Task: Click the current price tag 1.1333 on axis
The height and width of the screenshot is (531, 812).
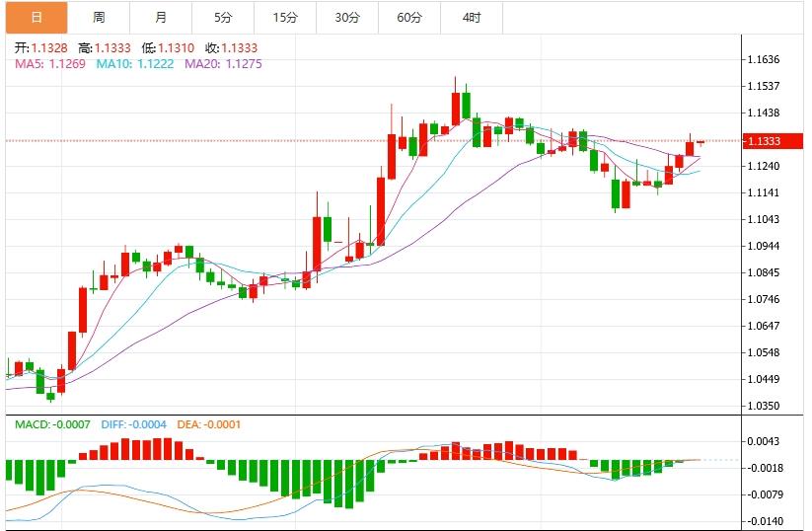Action: pyautogui.click(x=764, y=141)
